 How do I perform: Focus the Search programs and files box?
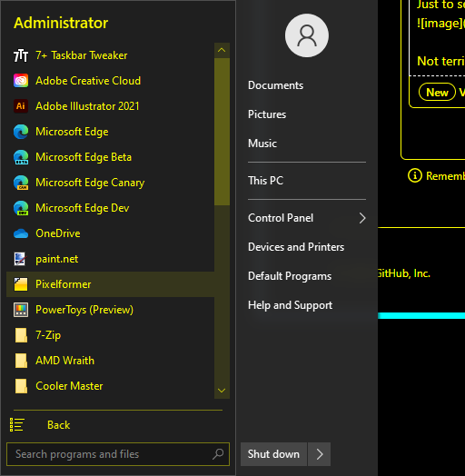point(118,454)
